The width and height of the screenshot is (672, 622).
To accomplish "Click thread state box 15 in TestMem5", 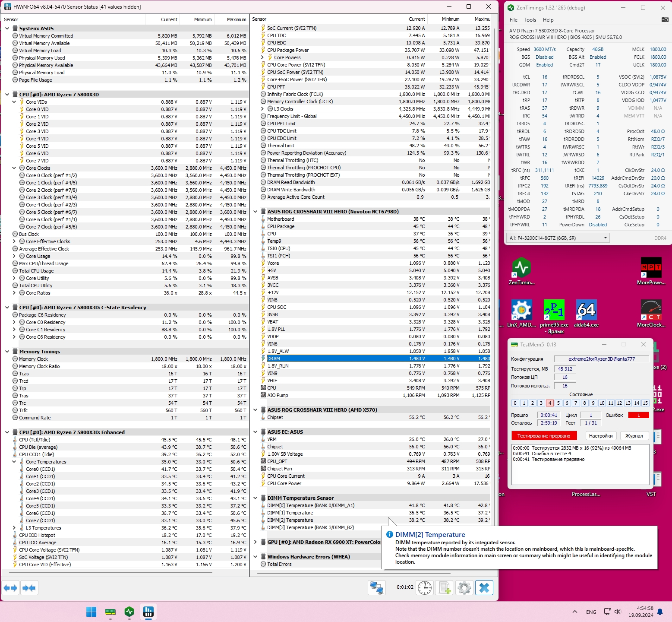I will click(x=645, y=403).
